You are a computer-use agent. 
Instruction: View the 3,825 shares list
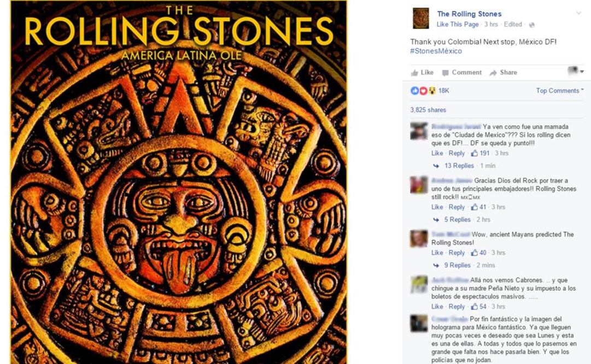tap(428, 110)
